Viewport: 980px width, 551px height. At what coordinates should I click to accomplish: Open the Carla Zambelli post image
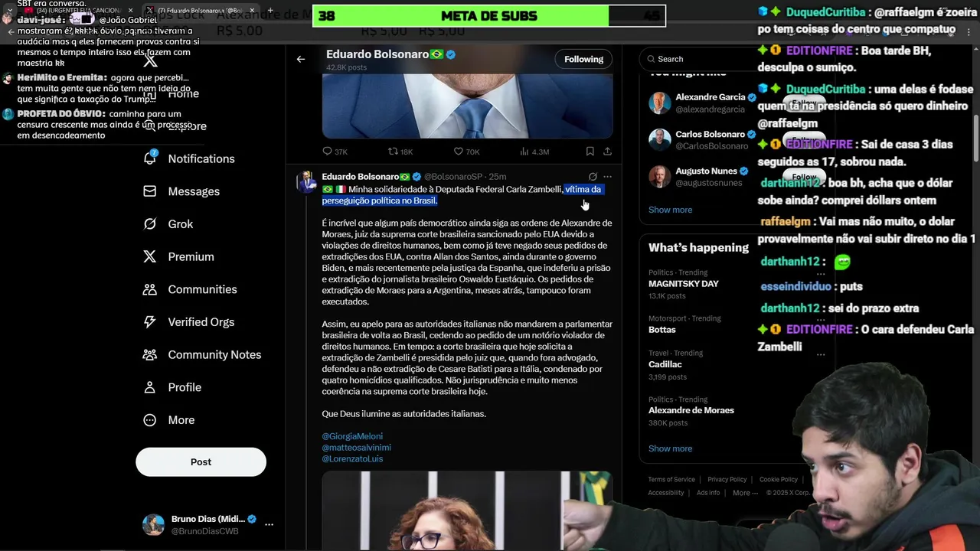467,510
